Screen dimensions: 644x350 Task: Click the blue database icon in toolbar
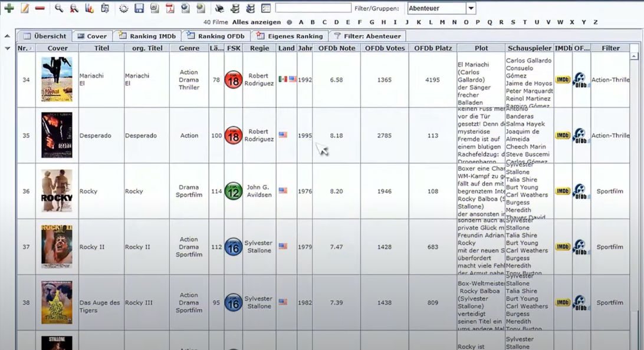pyautogui.click(x=250, y=8)
